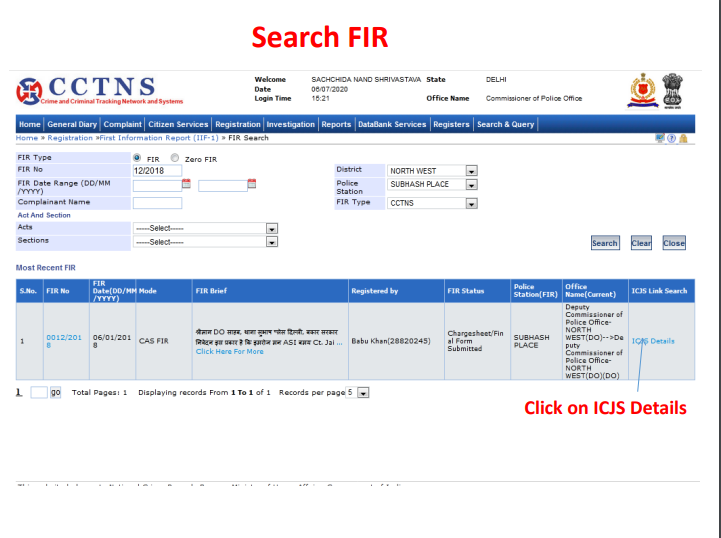721x538 pixels.
Task: Open the Police Station dropdown
Action: (x=472, y=185)
